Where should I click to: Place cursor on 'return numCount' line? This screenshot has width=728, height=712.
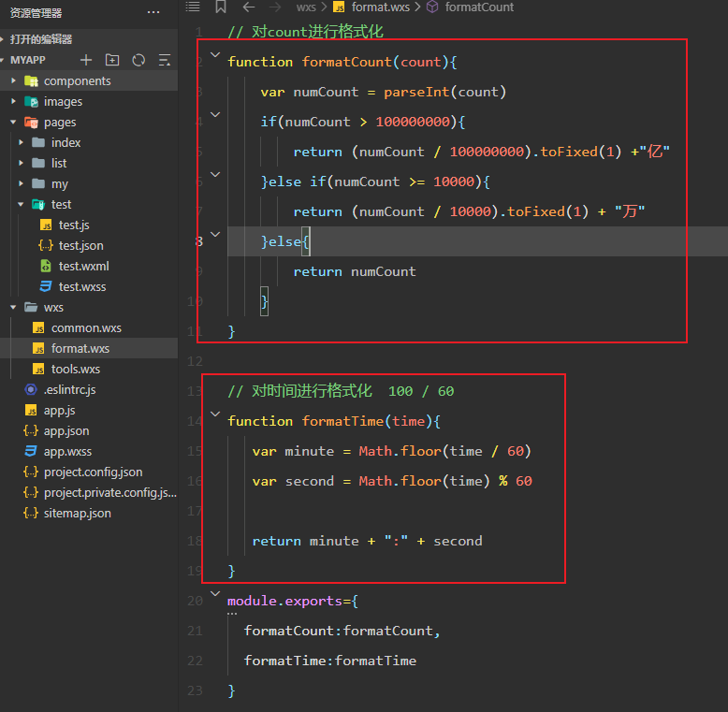coord(355,271)
